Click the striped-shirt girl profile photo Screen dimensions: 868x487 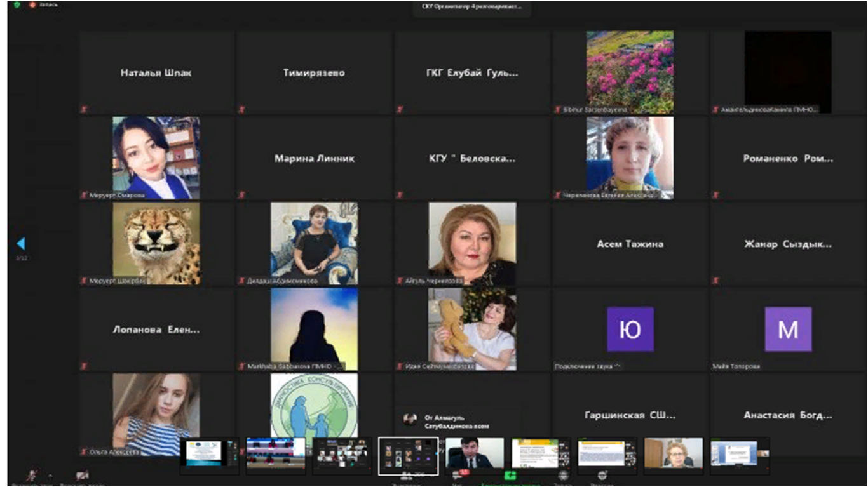tap(156, 414)
